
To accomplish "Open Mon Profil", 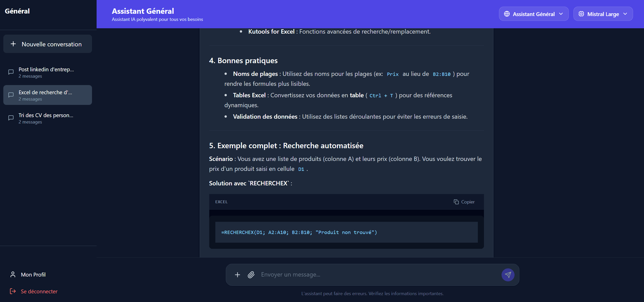I will click(x=33, y=274).
